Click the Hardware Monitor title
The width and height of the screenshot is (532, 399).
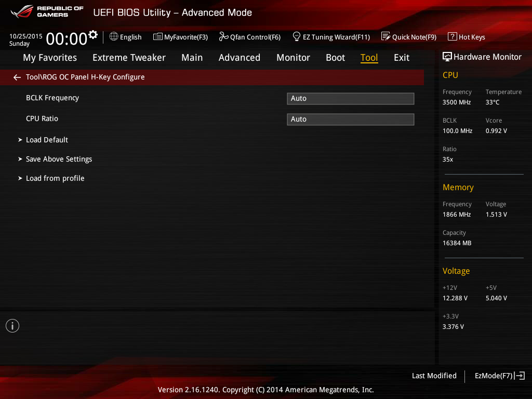pyautogui.click(x=487, y=57)
